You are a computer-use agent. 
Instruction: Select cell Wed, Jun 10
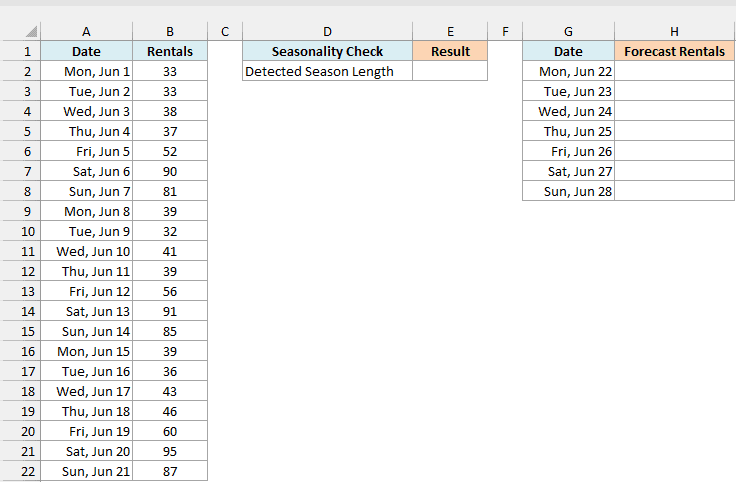pos(86,251)
